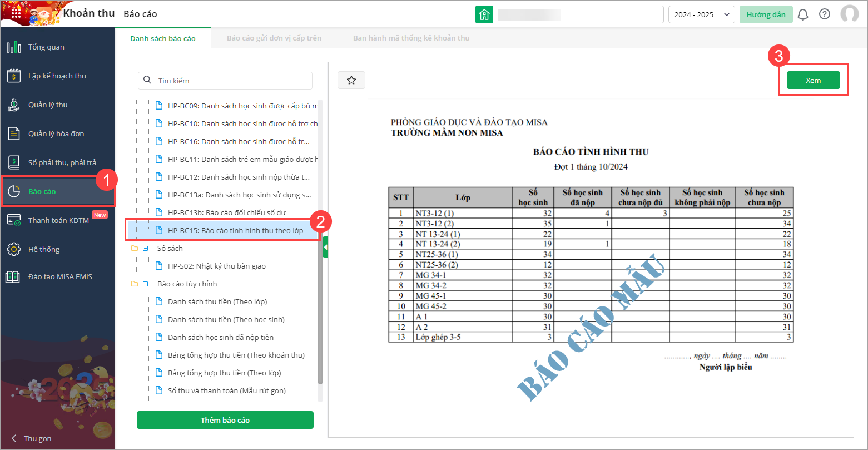Click the Hướng dẫn button

(x=766, y=14)
